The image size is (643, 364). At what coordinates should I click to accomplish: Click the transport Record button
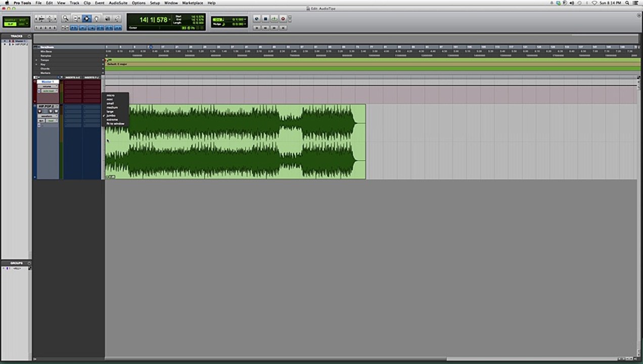pos(283,18)
